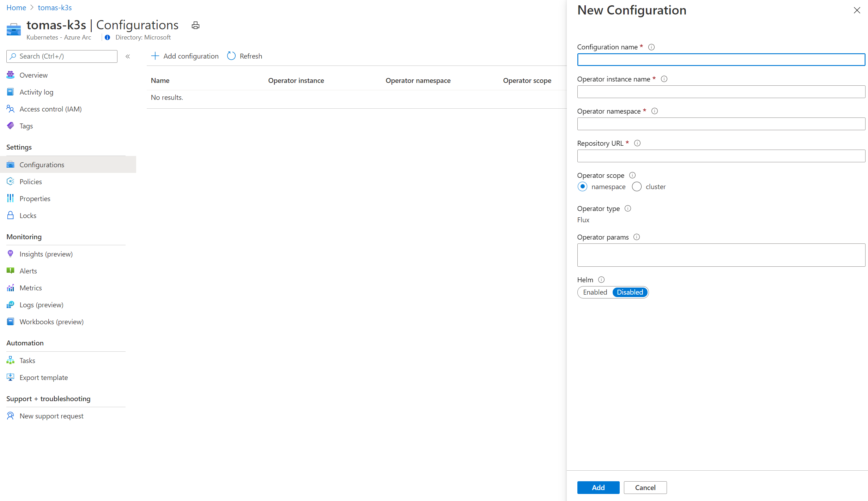Click info icon next to Operator type

[628, 209]
